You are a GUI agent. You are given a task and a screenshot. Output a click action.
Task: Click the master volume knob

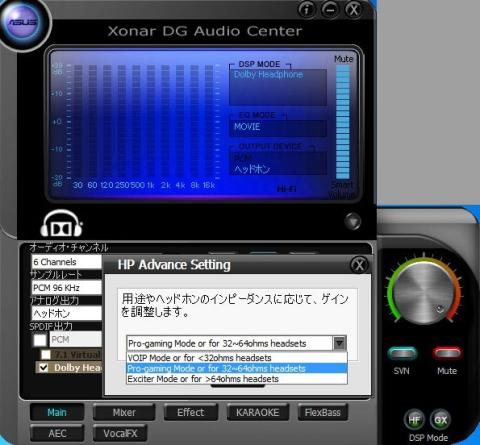pyautogui.click(x=424, y=293)
